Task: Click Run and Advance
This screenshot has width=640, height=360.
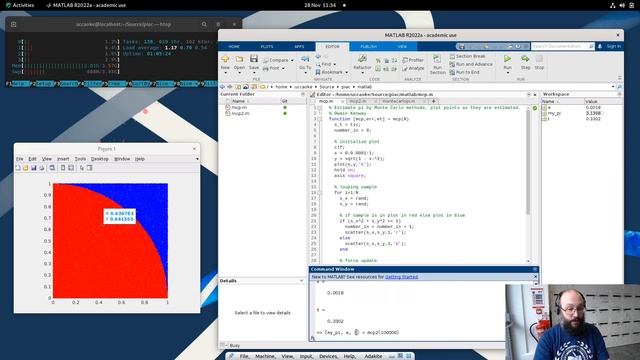Action: 471,64
